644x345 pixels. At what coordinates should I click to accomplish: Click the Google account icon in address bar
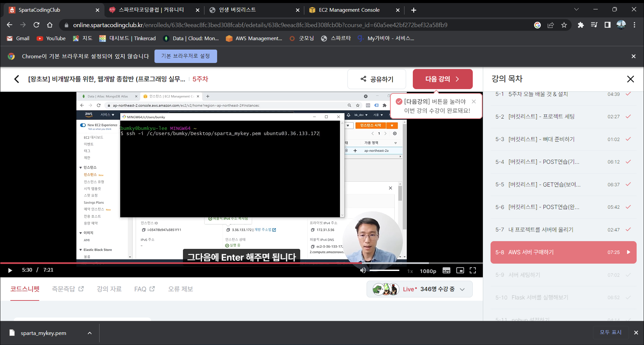pyautogui.click(x=537, y=25)
